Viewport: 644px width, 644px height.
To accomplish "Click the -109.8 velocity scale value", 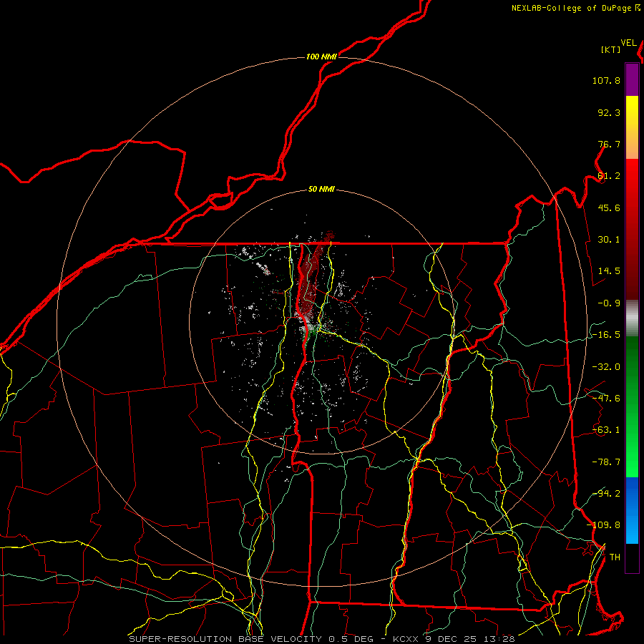I will point(603,525).
